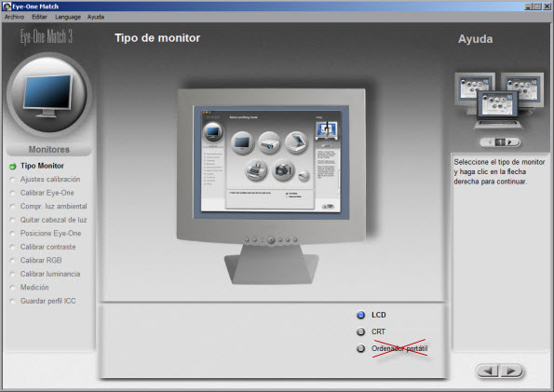
Task: Click the Monitores heading label
Action: (48, 150)
